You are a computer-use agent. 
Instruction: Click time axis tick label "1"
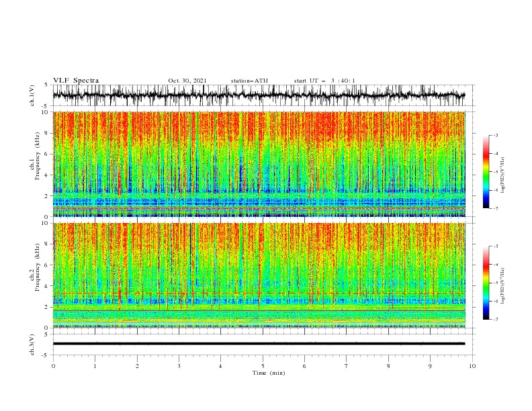(95, 366)
